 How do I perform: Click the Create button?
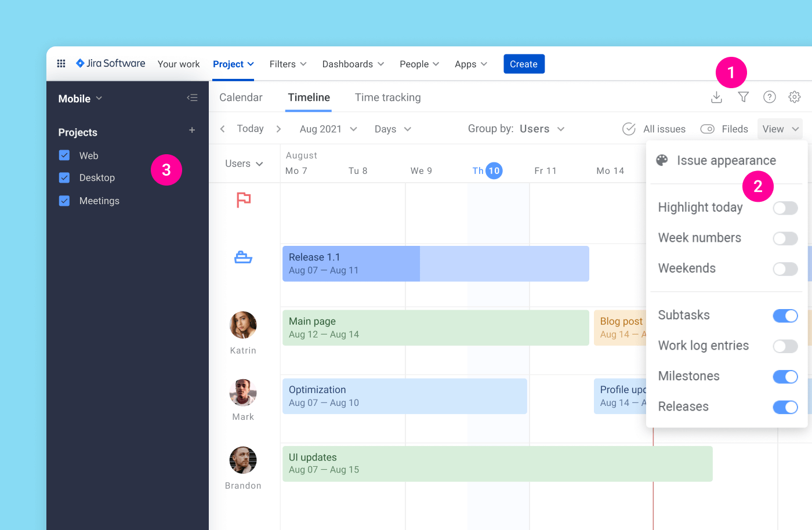(x=524, y=64)
